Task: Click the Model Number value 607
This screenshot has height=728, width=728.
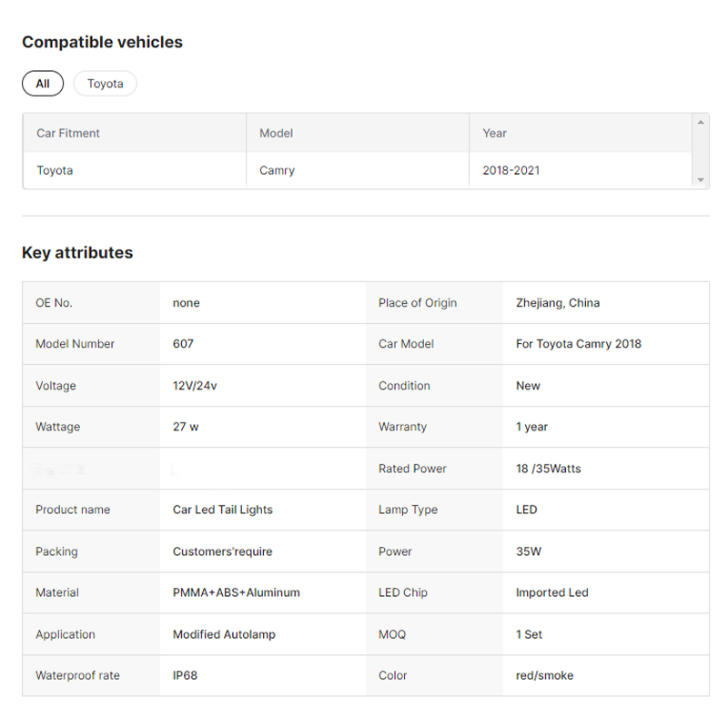Action: (x=183, y=344)
